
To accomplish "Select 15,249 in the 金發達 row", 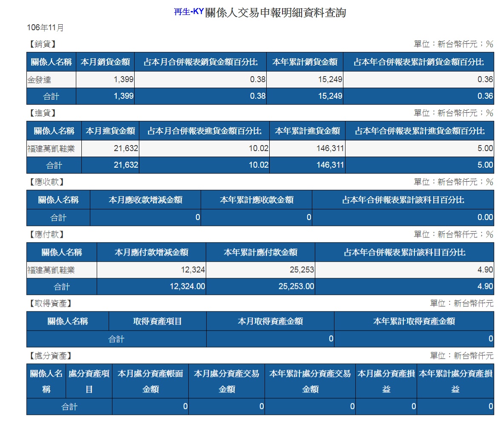I will pos(330,79).
